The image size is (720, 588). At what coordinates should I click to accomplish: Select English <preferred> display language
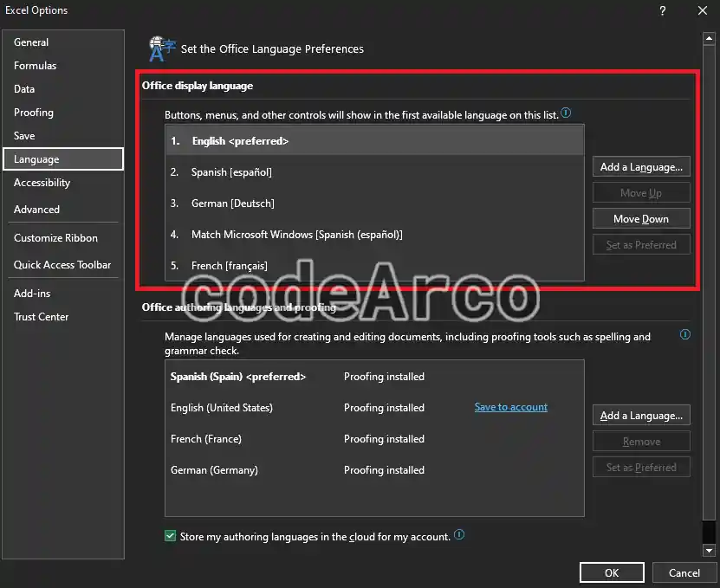pyautogui.click(x=374, y=141)
